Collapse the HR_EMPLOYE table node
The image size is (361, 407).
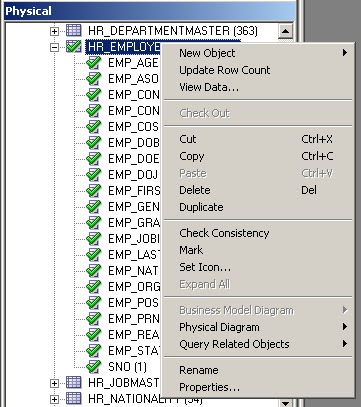[x=54, y=47]
